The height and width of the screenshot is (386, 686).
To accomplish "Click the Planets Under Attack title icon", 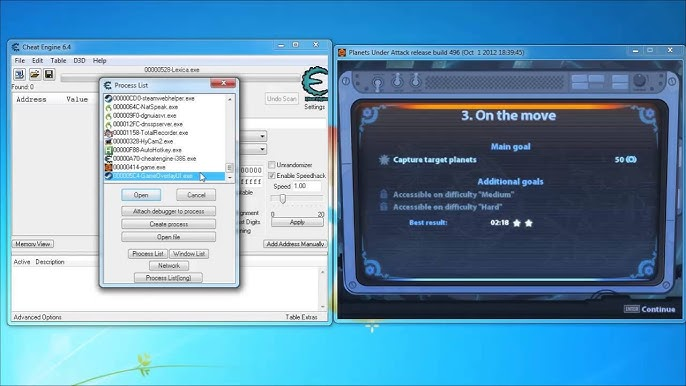I will tap(342, 53).
